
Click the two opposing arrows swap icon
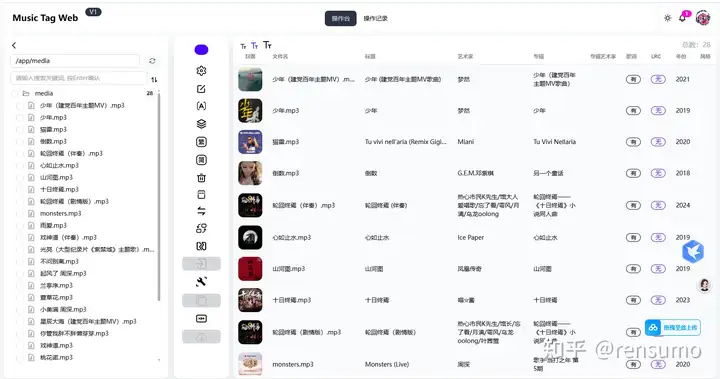(x=201, y=211)
